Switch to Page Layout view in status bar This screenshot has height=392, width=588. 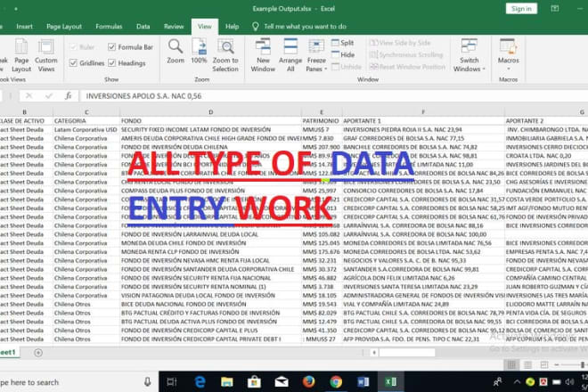(527, 364)
